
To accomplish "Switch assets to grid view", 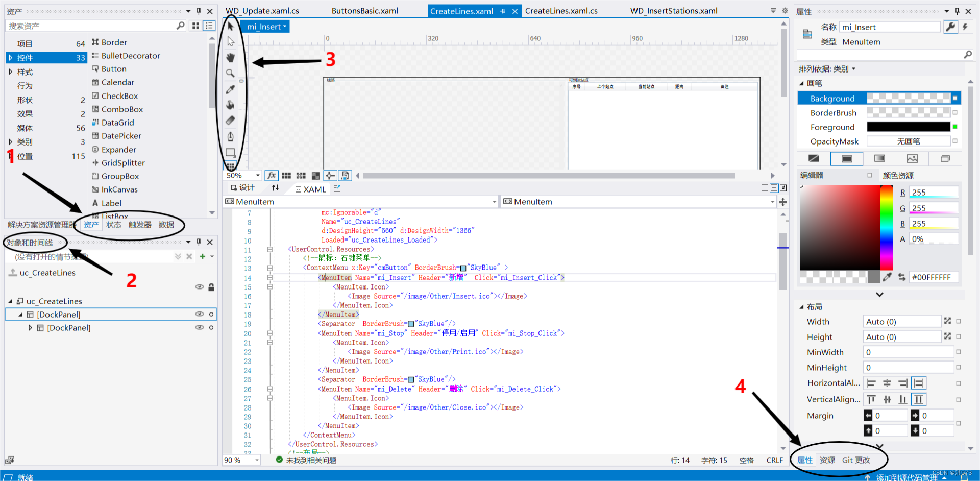I will pyautogui.click(x=195, y=26).
